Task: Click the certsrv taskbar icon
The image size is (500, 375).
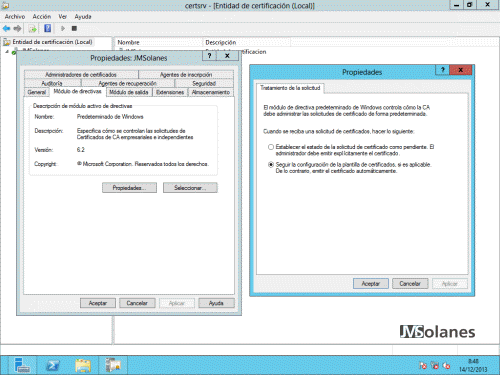Action: [x=113, y=365]
